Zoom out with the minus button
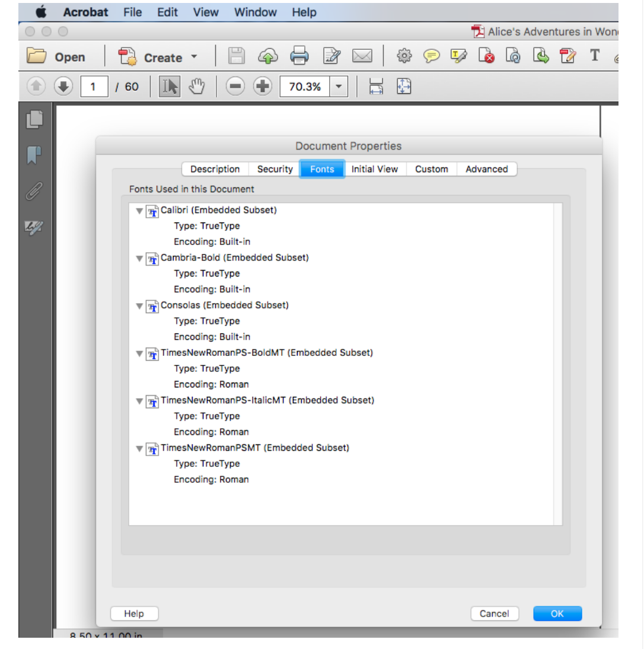The image size is (644, 649). [235, 87]
